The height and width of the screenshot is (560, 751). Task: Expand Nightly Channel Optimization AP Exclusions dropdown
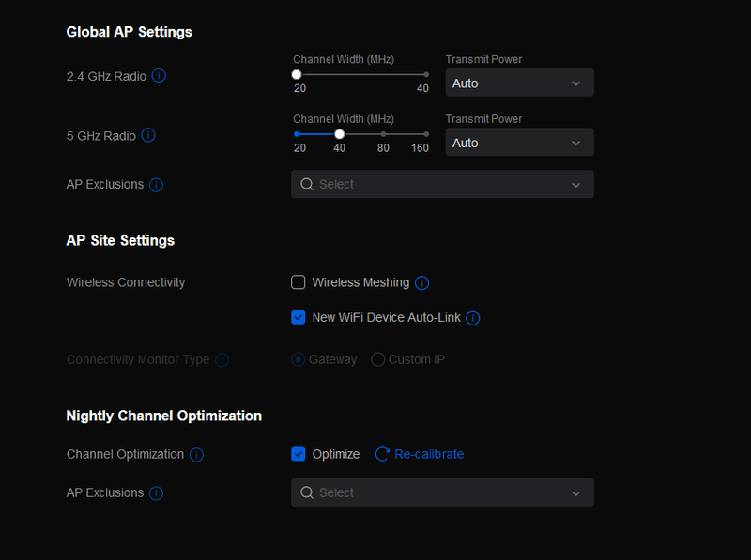coord(442,492)
